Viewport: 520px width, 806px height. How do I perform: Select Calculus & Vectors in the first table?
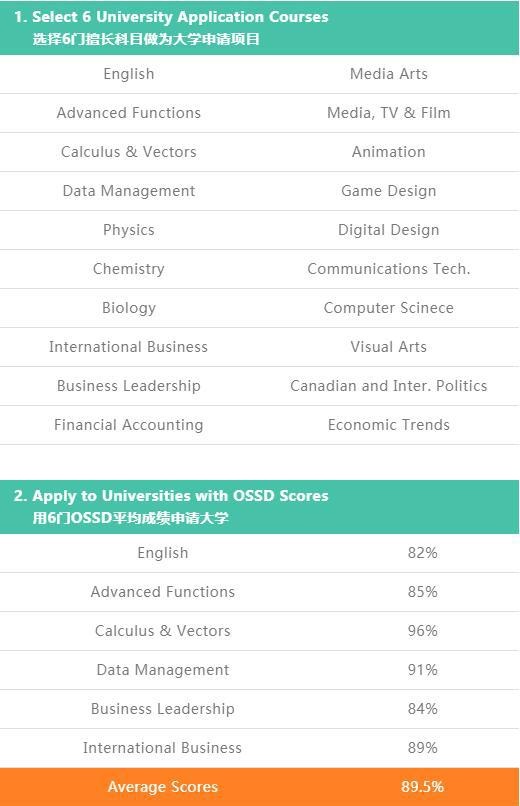tap(128, 152)
